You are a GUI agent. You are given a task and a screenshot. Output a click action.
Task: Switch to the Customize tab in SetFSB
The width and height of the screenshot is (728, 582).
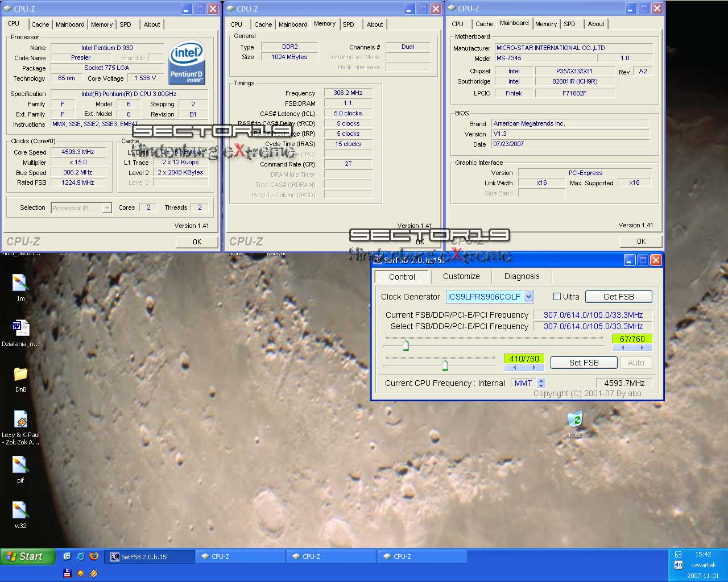click(461, 276)
